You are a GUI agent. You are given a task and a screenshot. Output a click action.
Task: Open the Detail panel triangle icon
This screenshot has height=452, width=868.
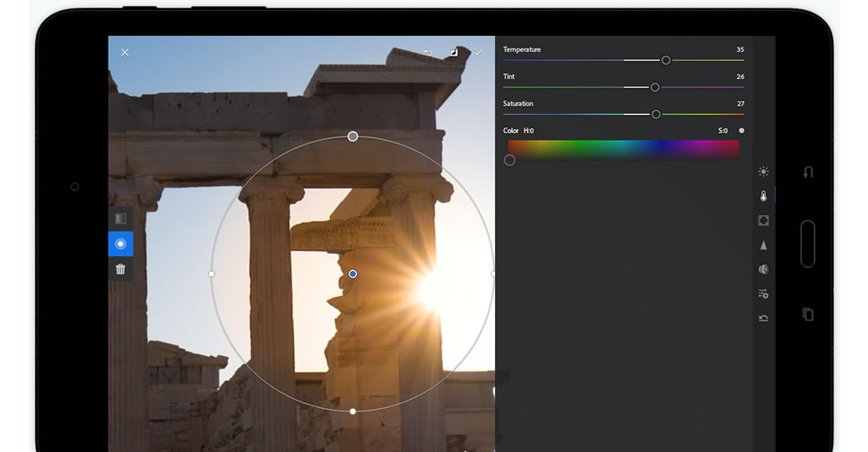click(763, 245)
